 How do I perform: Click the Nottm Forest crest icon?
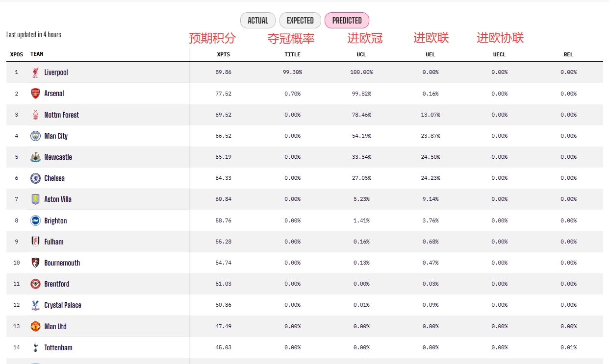click(35, 115)
